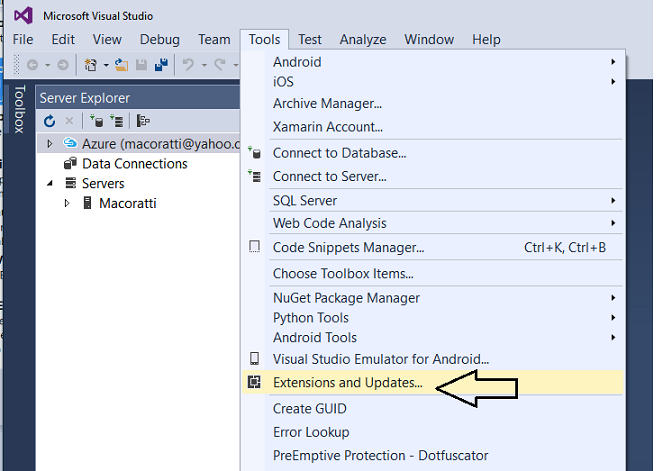Click the Servers node icon
This screenshot has width=663, height=471.
pos(71,183)
